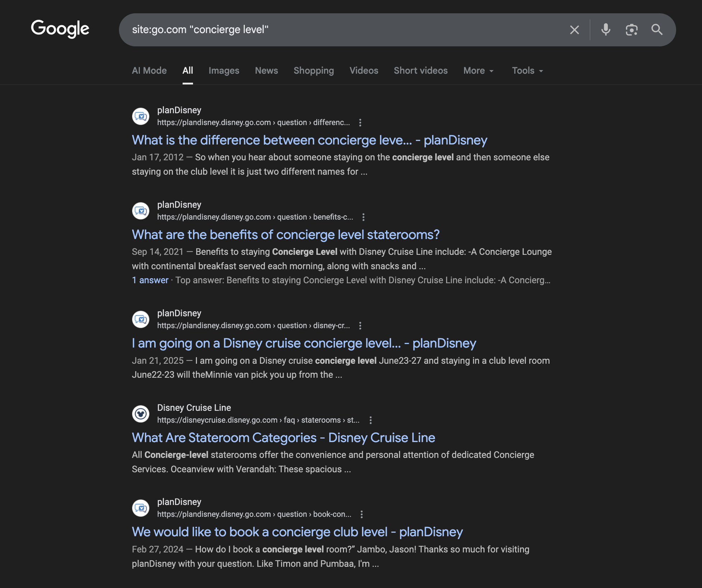This screenshot has width=702, height=588.
Task: Click the magnifying glass search button
Action: click(x=657, y=30)
